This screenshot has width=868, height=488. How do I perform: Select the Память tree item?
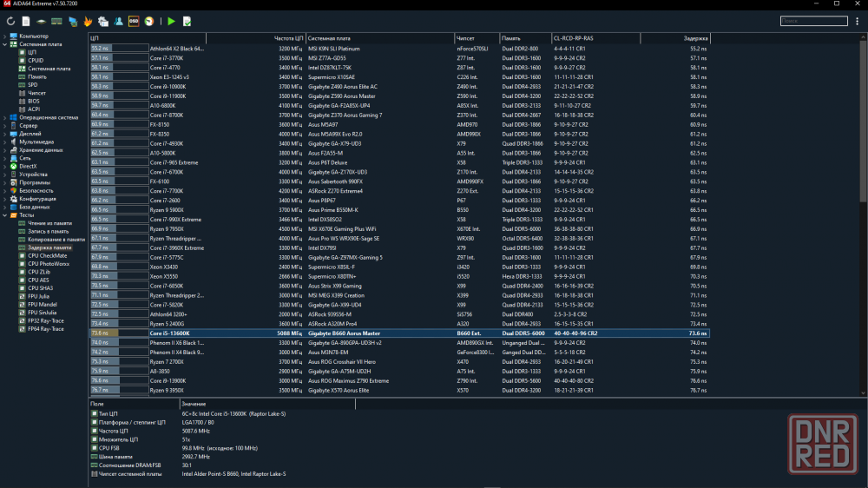click(37, 77)
